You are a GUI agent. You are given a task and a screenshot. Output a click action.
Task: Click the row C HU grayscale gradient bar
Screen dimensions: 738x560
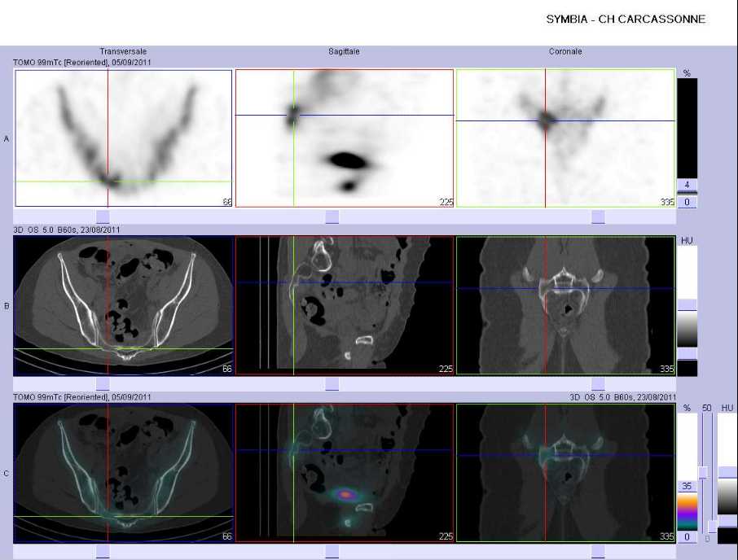(727, 497)
